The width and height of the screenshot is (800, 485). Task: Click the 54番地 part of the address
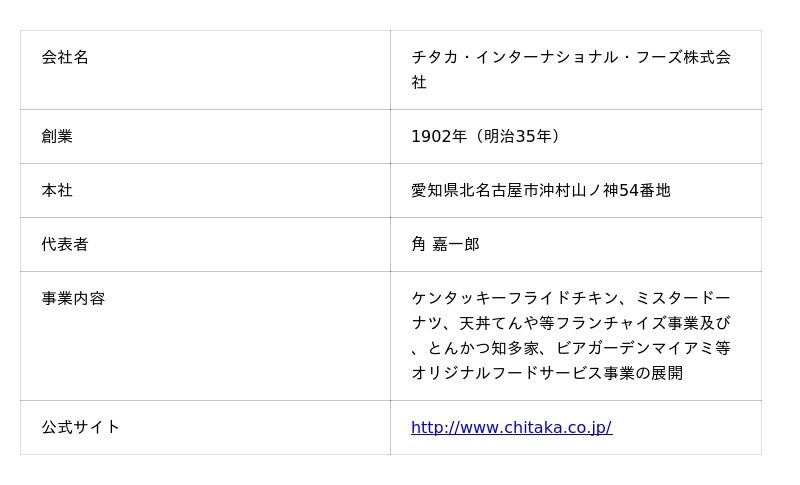point(644,191)
